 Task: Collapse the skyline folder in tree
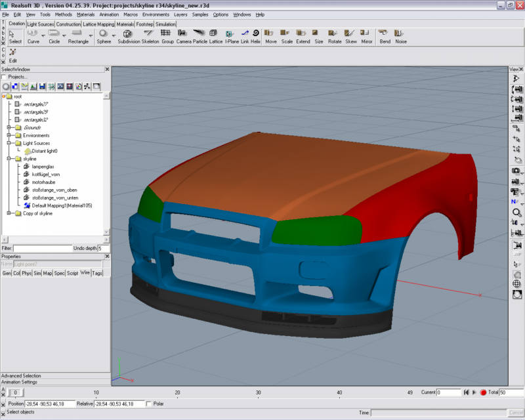9,159
